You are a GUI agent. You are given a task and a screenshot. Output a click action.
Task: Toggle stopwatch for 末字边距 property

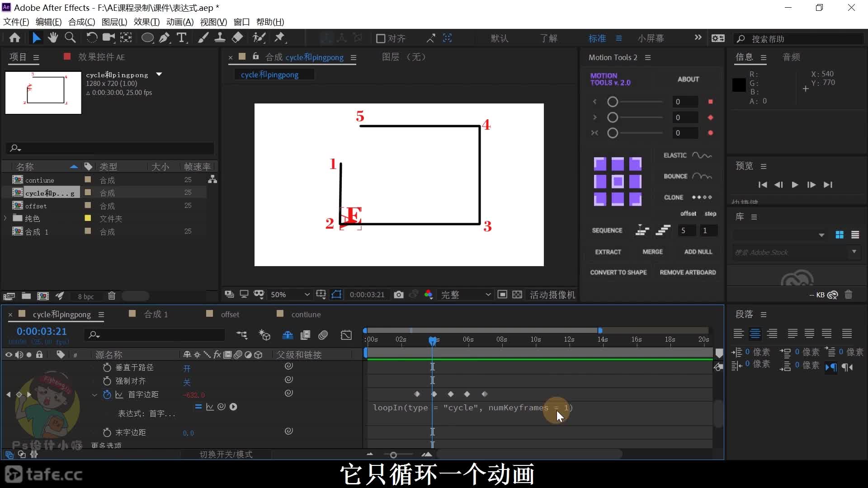pos(107,432)
